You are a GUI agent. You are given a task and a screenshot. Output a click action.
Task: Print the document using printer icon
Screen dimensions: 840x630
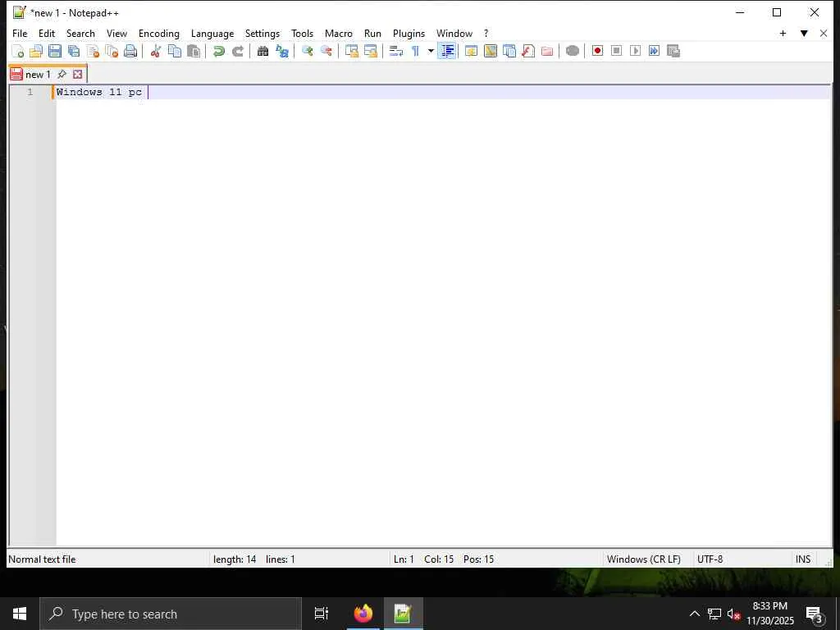(x=130, y=51)
